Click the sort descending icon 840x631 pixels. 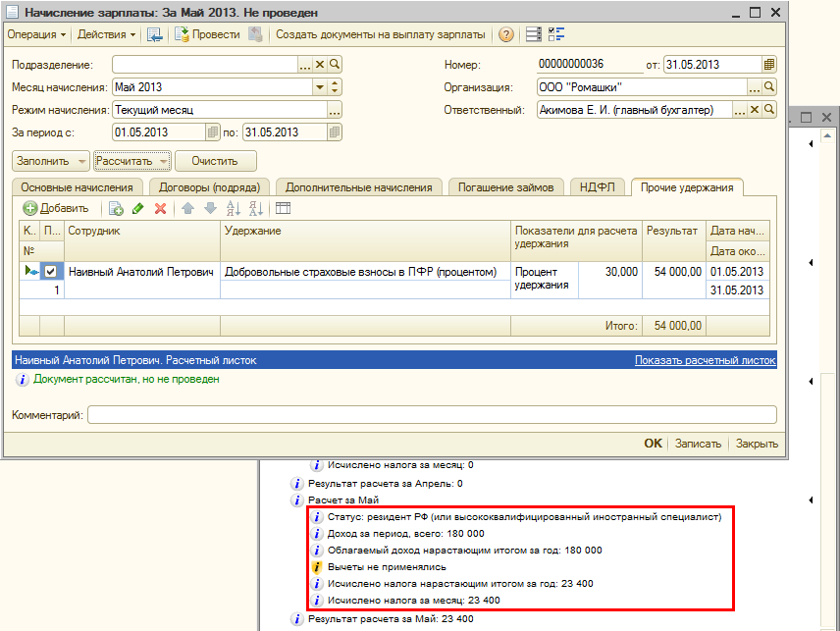point(255,208)
